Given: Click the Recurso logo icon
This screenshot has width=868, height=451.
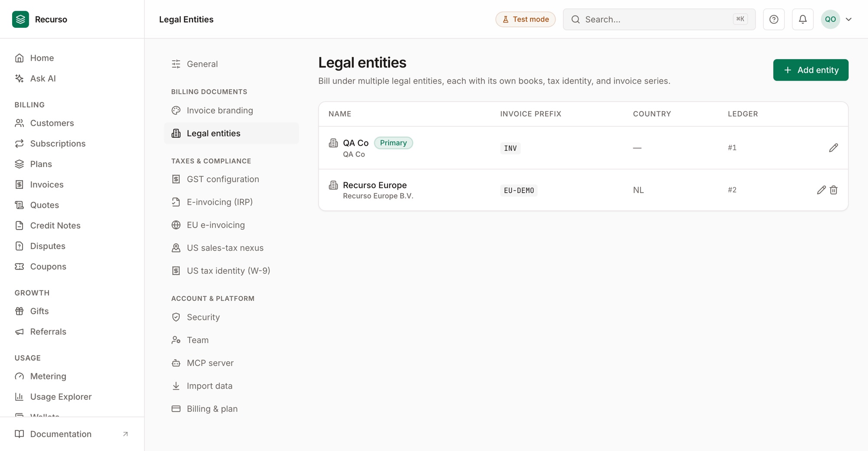Looking at the screenshot, I should tap(20, 19).
